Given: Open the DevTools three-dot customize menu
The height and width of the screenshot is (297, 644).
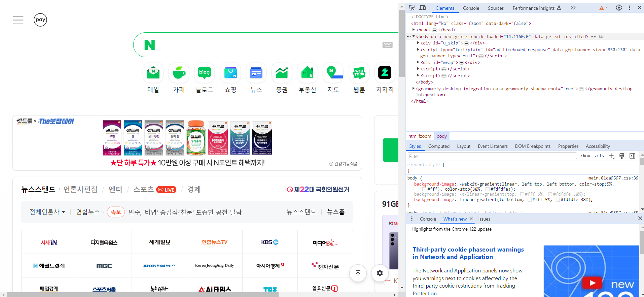Looking at the screenshot, I should [630, 8].
